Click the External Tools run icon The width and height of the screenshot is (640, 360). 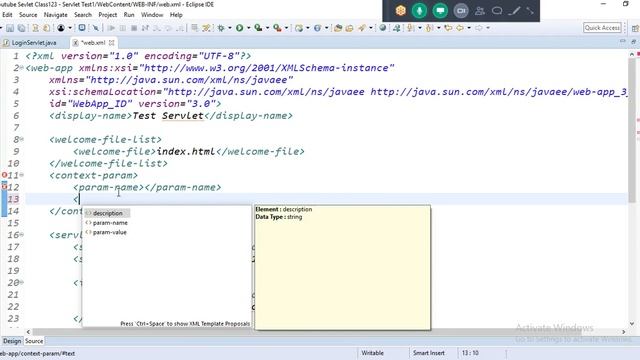(x=277, y=28)
